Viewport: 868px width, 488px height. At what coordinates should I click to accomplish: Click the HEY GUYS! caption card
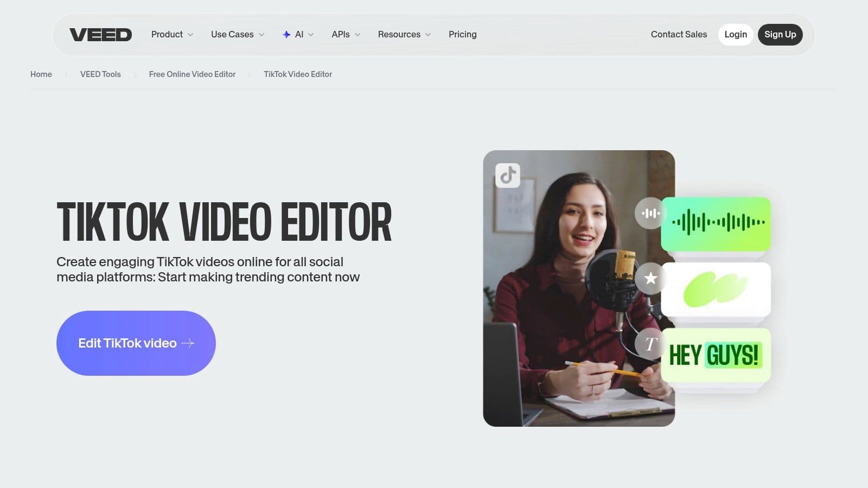point(716,355)
